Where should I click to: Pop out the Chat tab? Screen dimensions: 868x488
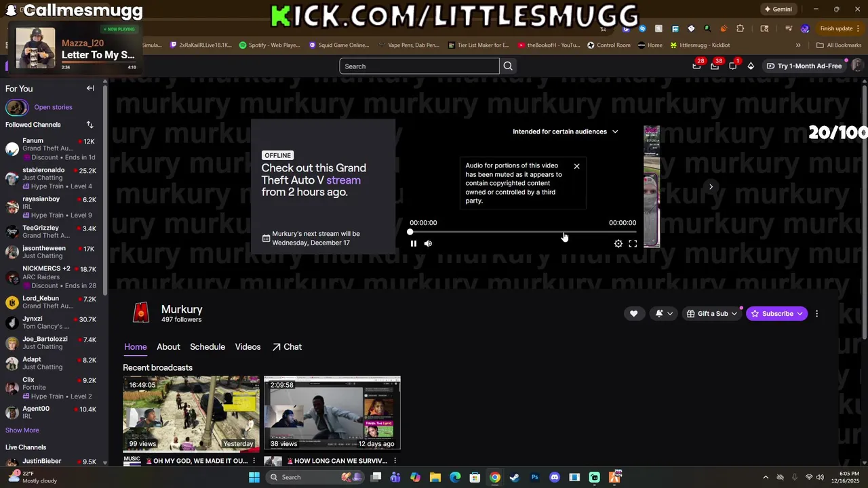tap(287, 347)
